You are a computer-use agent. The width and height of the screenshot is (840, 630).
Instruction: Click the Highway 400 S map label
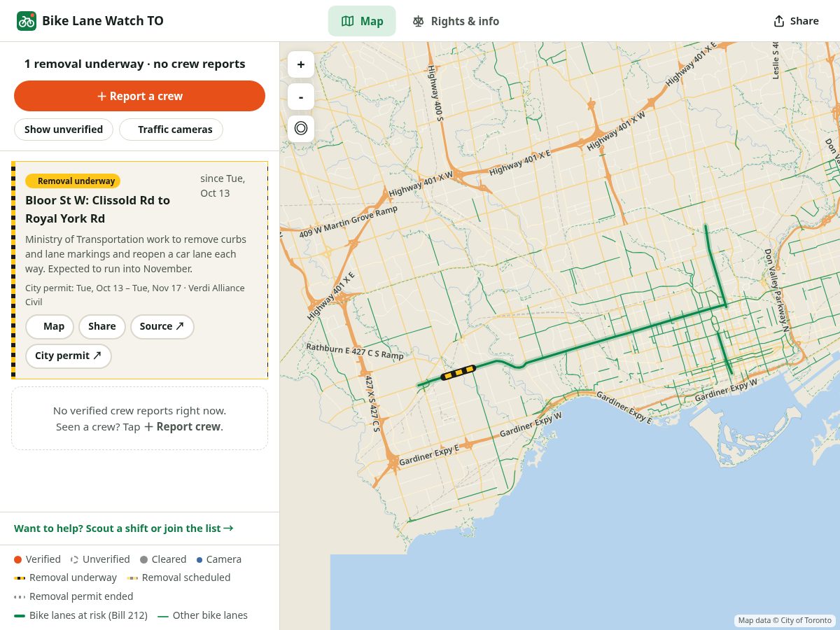(x=435, y=93)
